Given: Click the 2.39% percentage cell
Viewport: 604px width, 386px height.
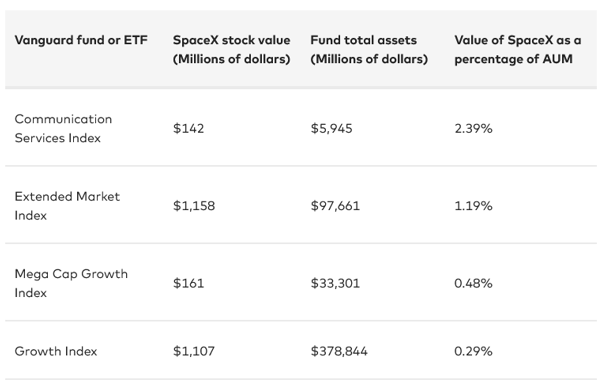Looking at the screenshot, I should pyautogui.click(x=473, y=128).
